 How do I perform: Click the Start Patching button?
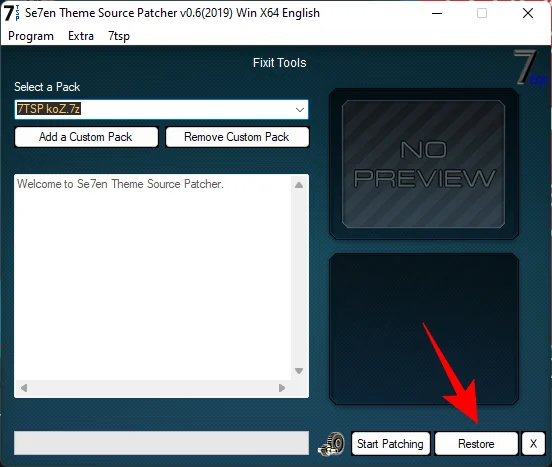pyautogui.click(x=390, y=443)
